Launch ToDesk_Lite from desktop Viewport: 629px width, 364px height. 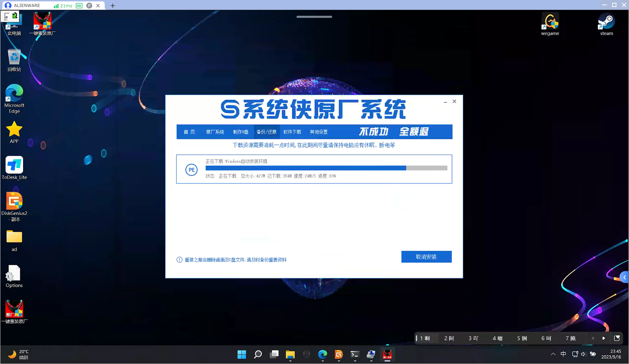[14, 168]
